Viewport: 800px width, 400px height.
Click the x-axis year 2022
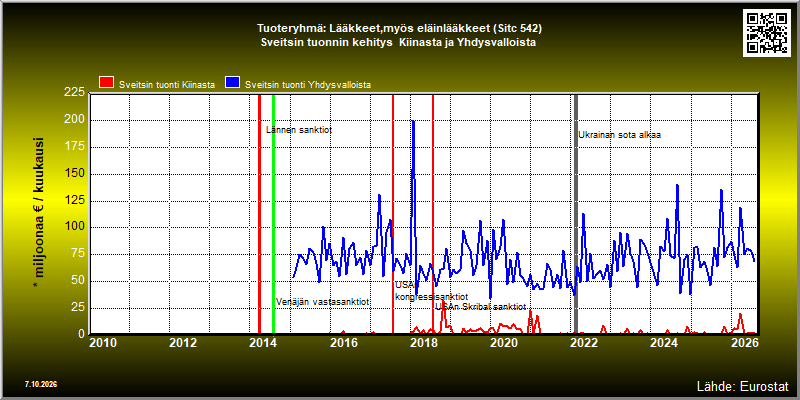(x=584, y=342)
